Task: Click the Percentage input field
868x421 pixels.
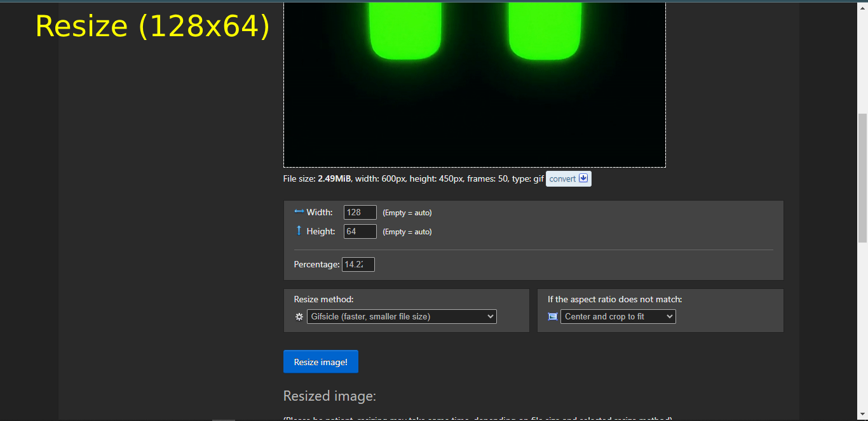Action: 358,264
